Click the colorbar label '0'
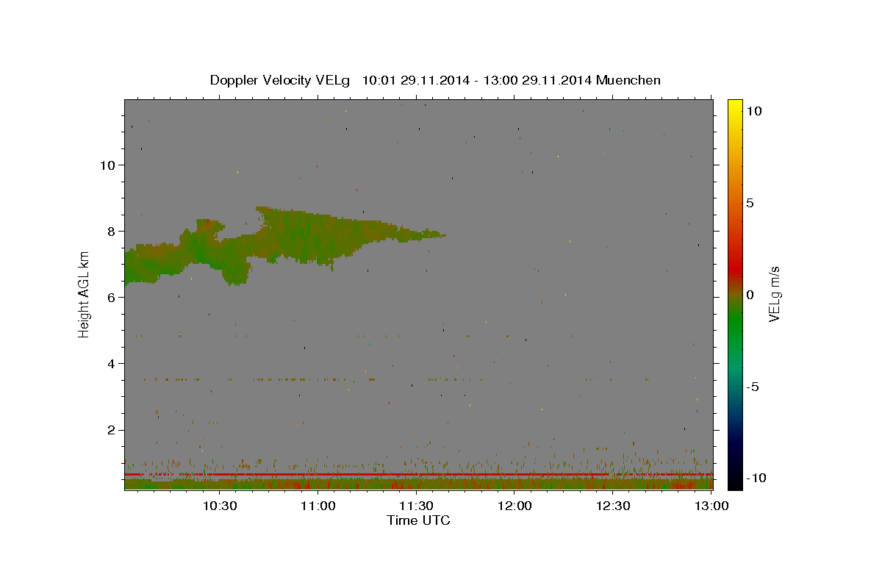 tap(750, 295)
